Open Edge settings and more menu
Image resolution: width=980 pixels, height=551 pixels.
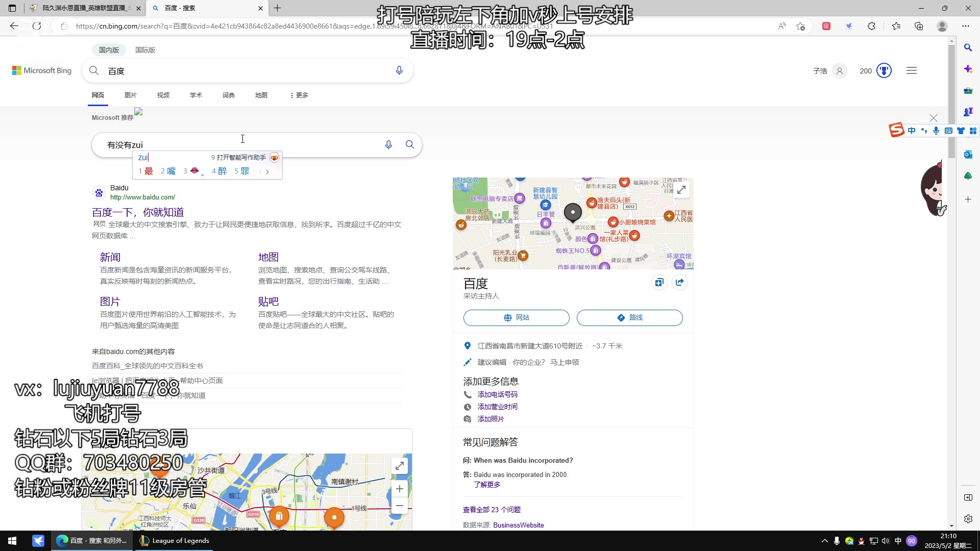(966, 26)
